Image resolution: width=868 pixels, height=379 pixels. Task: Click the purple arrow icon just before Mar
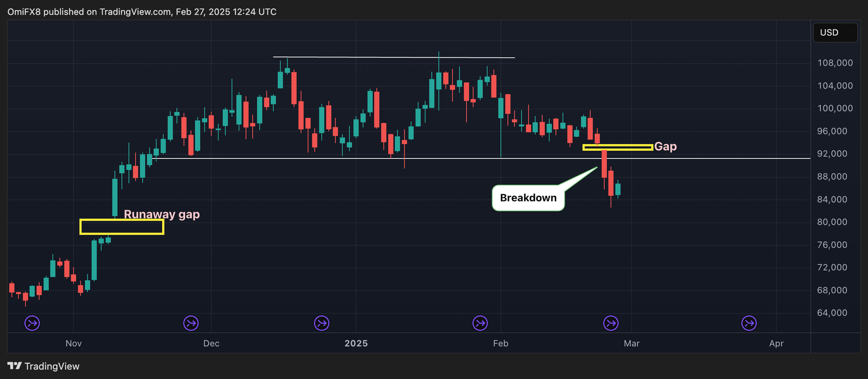tap(611, 324)
